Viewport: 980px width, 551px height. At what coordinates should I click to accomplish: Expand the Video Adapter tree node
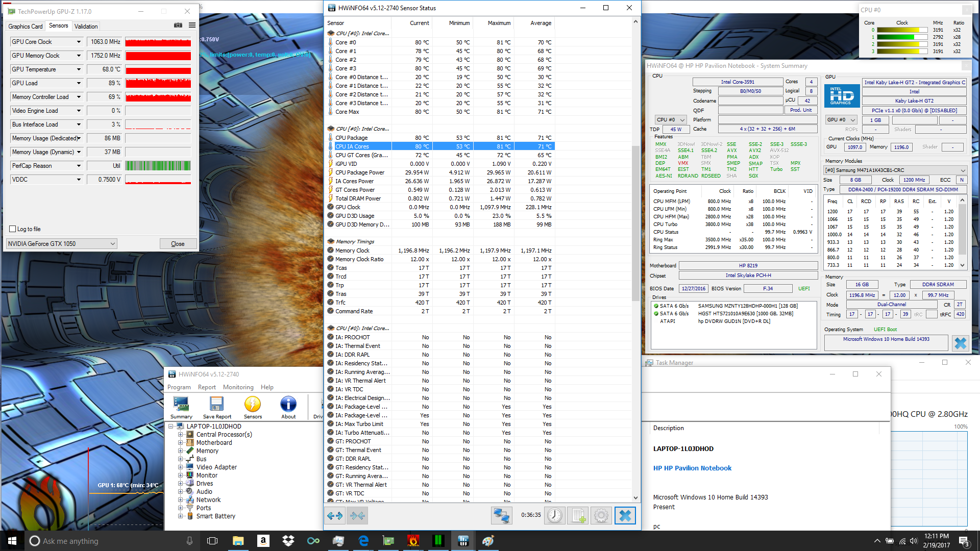pyautogui.click(x=180, y=467)
